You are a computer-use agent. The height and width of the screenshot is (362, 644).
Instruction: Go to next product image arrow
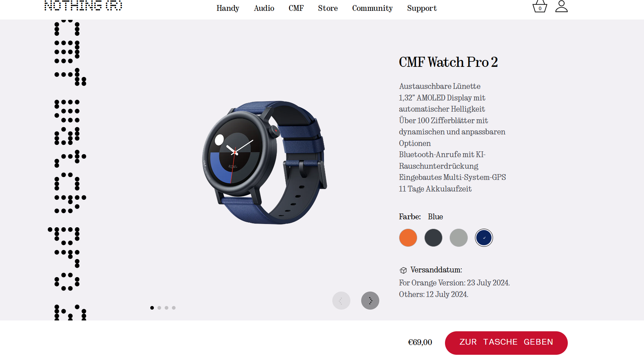click(370, 301)
